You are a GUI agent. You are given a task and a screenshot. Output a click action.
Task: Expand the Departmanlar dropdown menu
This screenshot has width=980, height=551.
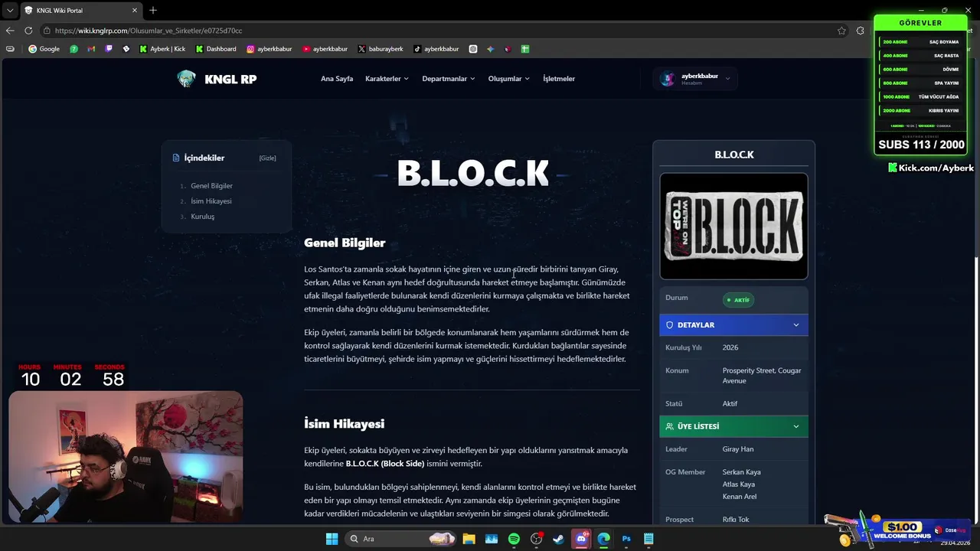click(449, 79)
